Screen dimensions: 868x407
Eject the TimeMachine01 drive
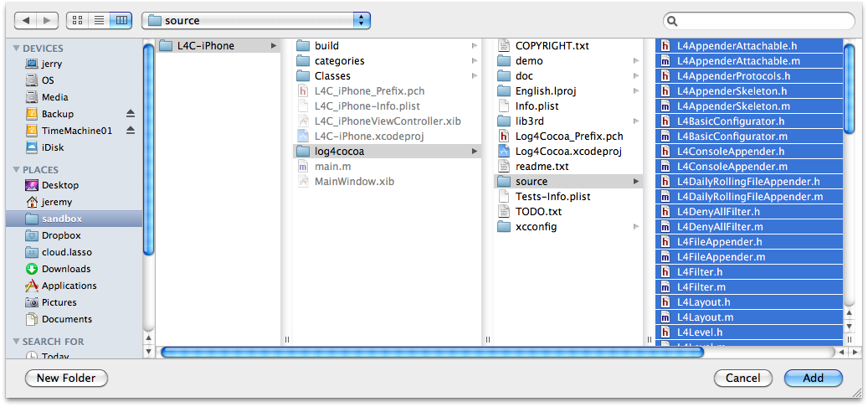tap(130, 131)
